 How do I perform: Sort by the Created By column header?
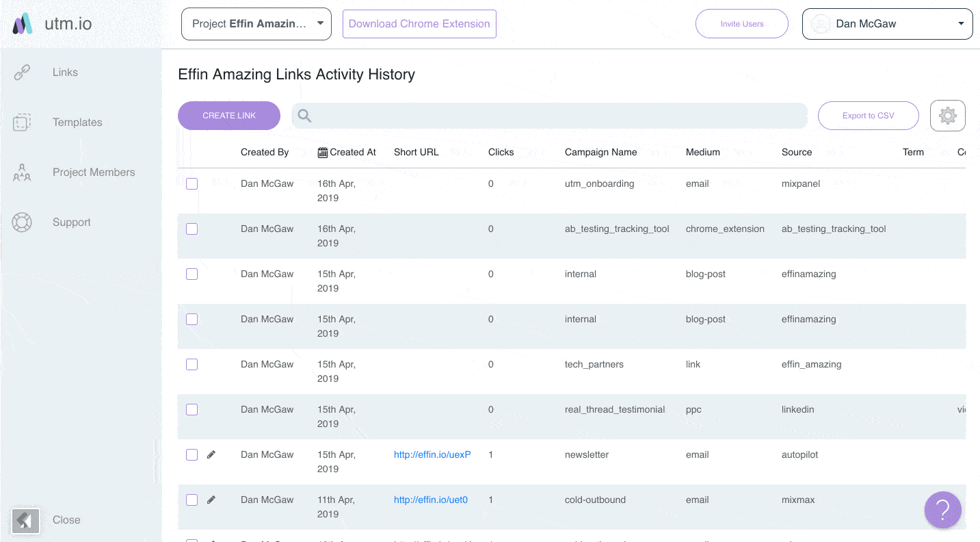click(265, 152)
